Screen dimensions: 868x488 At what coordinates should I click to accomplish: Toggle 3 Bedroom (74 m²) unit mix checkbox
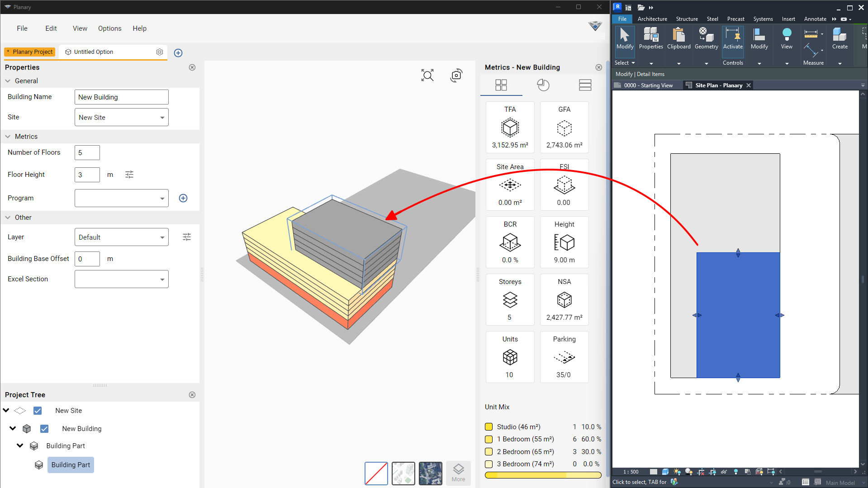tap(489, 464)
